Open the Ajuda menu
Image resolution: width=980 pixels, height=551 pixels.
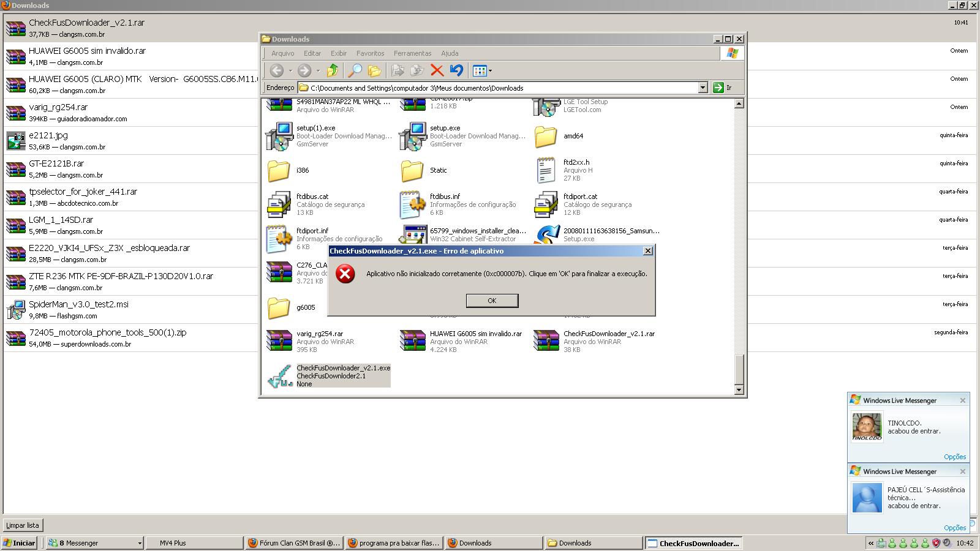click(450, 53)
